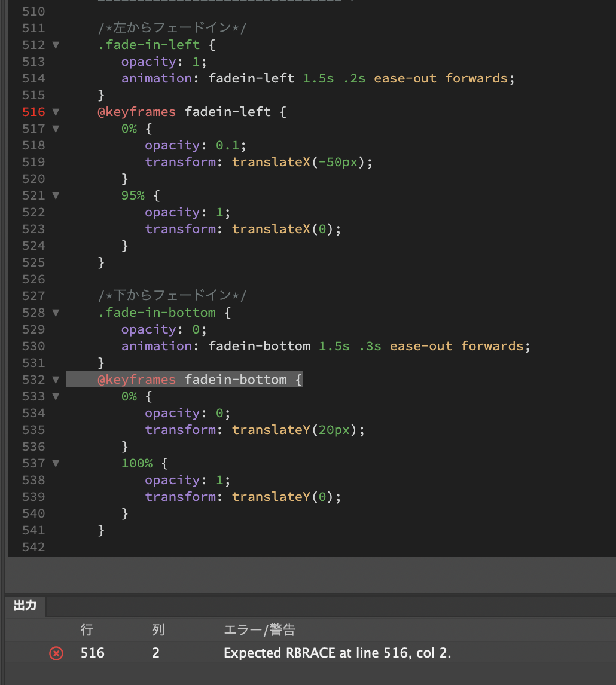Click the 行 column header
This screenshot has width=616, height=685.
[x=87, y=630]
